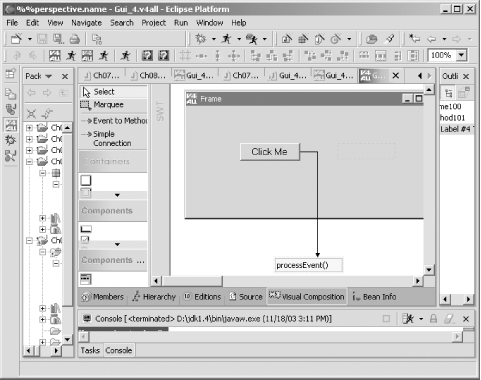Click the collapse-all icon in the Outline toolbar
Viewport: 481px width, 380px height.
coord(449,93)
